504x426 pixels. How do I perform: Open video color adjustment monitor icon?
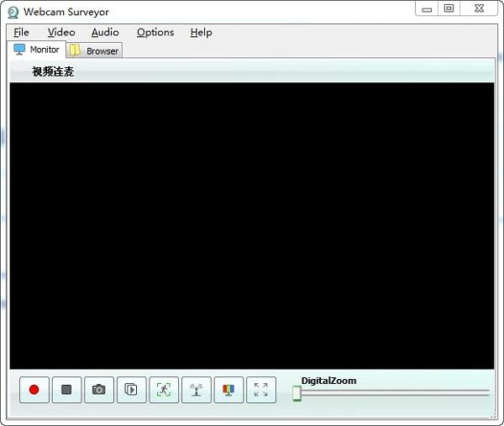(228, 390)
